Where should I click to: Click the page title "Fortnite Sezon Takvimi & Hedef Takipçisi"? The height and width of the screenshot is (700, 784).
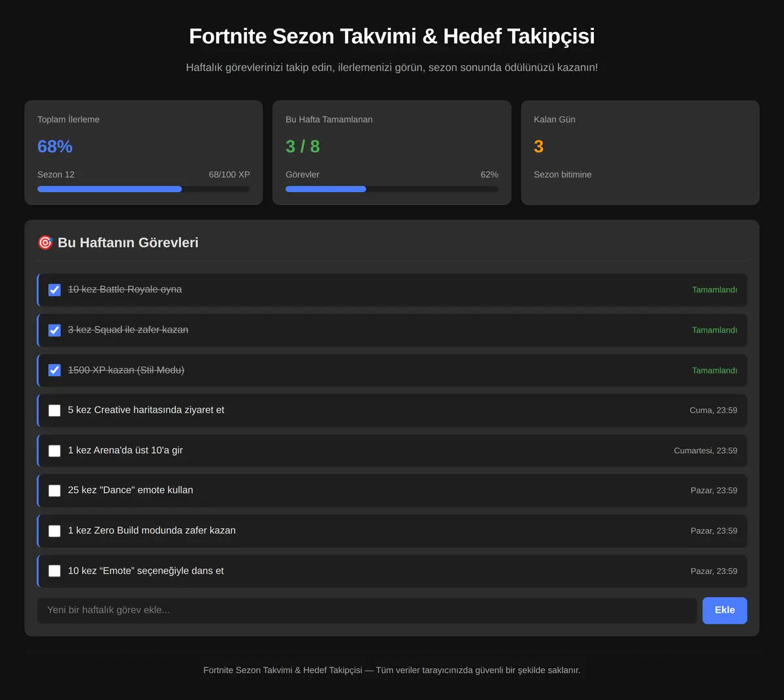pos(392,36)
